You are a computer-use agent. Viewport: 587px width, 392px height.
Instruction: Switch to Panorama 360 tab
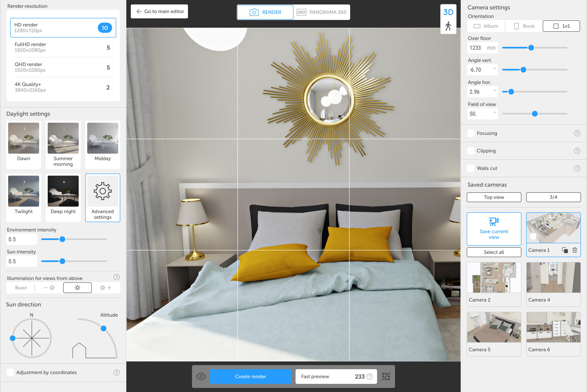coord(322,12)
